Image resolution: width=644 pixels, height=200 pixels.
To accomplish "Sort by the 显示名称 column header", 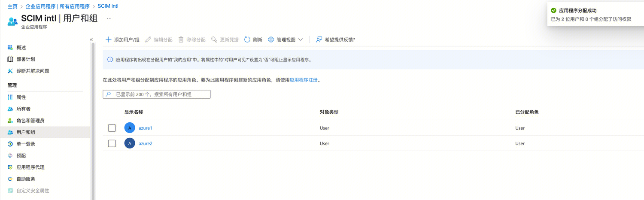I will (134, 112).
